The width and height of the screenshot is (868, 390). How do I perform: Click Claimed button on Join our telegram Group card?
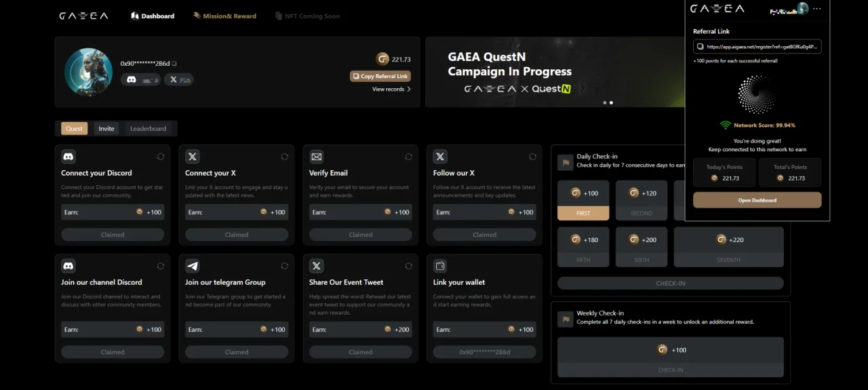[x=237, y=352]
